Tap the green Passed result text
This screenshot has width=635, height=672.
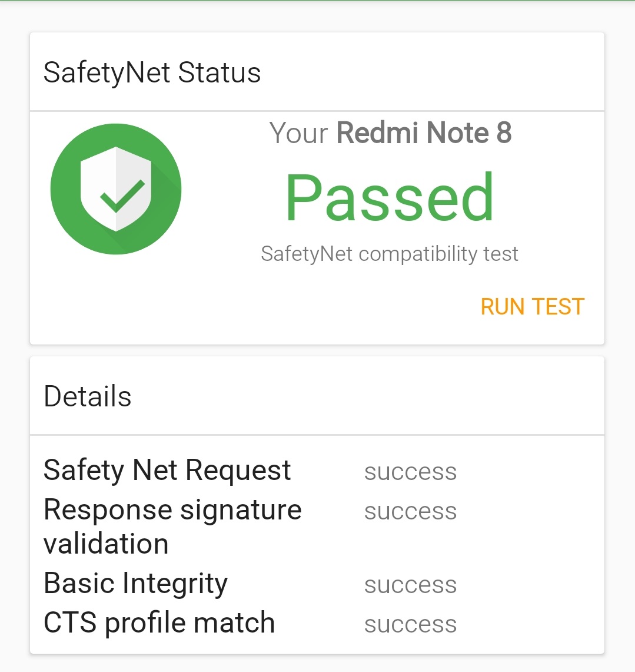pos(390,197)
